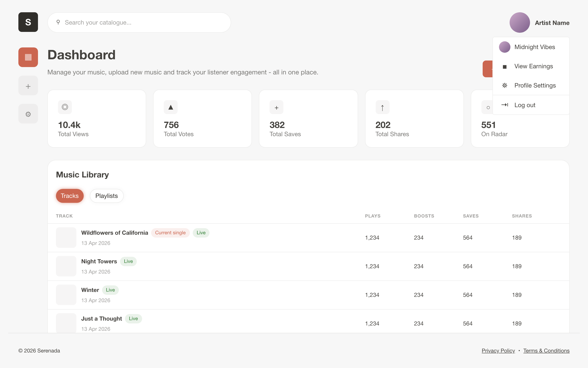Click the Night Towers cover thumbnail
The image size is (588, 368).
[x=66, y=266]
